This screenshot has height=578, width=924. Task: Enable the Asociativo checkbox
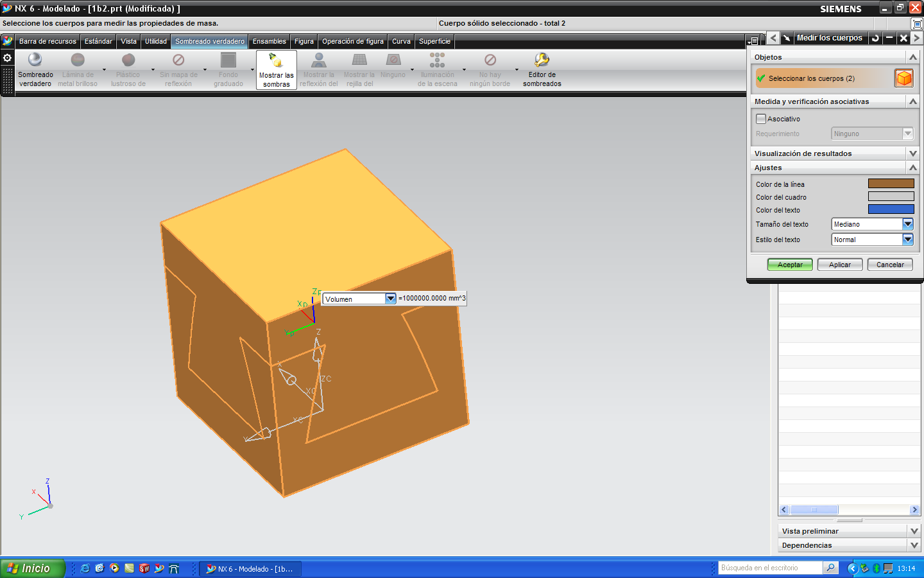point(761,119)
